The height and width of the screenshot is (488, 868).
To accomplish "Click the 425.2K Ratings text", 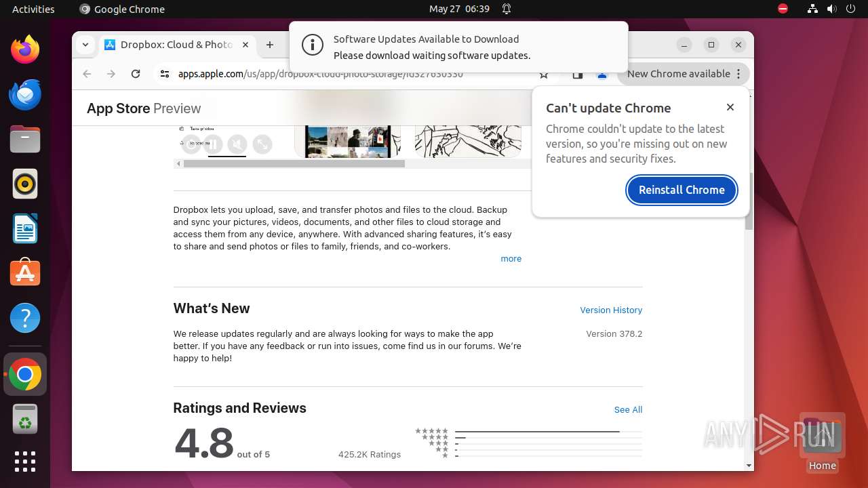I will point(370,455).
